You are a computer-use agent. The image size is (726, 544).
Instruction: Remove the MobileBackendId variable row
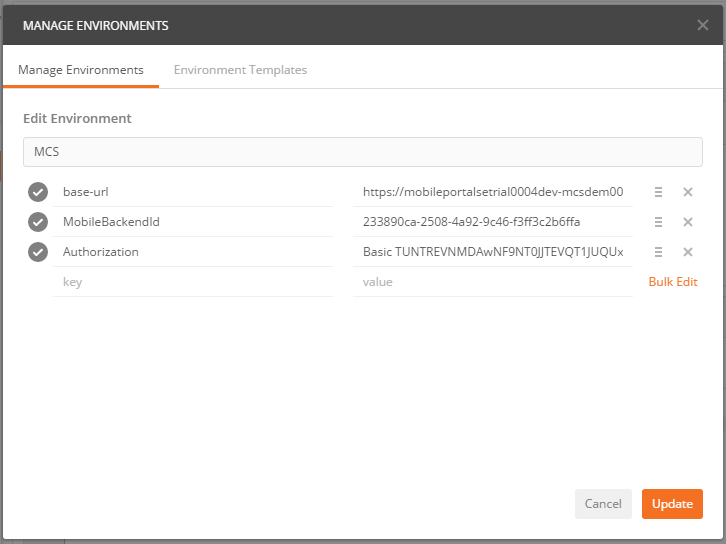click(x=688, y=222)
